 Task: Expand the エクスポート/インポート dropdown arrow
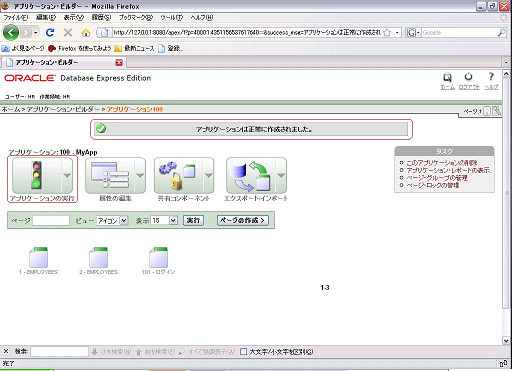281,175
